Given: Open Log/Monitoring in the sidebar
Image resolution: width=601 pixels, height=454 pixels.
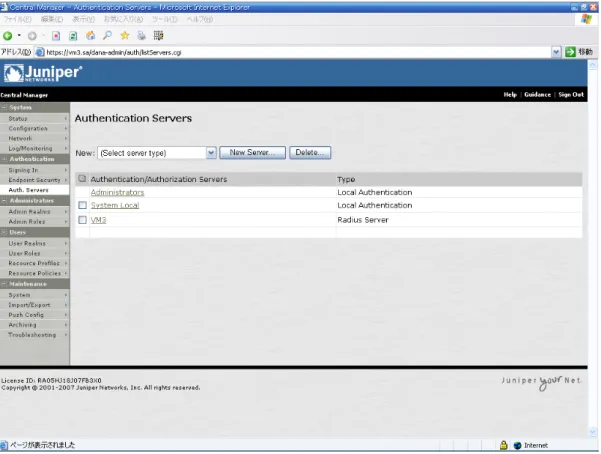Looking at the screenshot, I should [x=34, y=148].
